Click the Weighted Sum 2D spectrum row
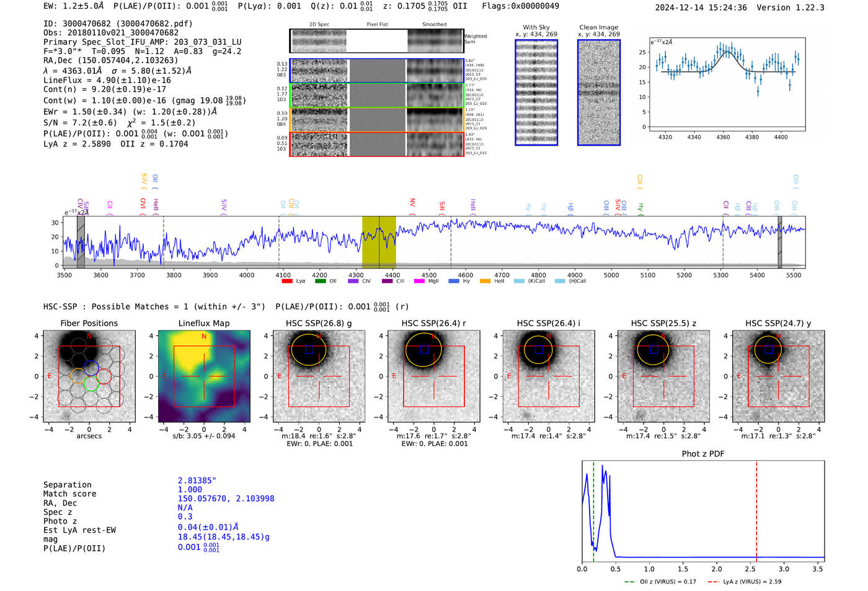 point(377,41)
